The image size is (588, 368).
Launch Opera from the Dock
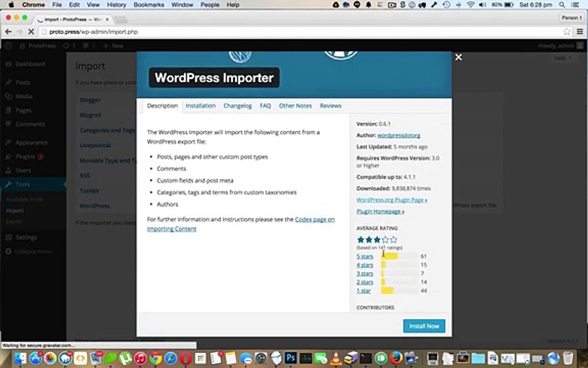click(185, 358)
